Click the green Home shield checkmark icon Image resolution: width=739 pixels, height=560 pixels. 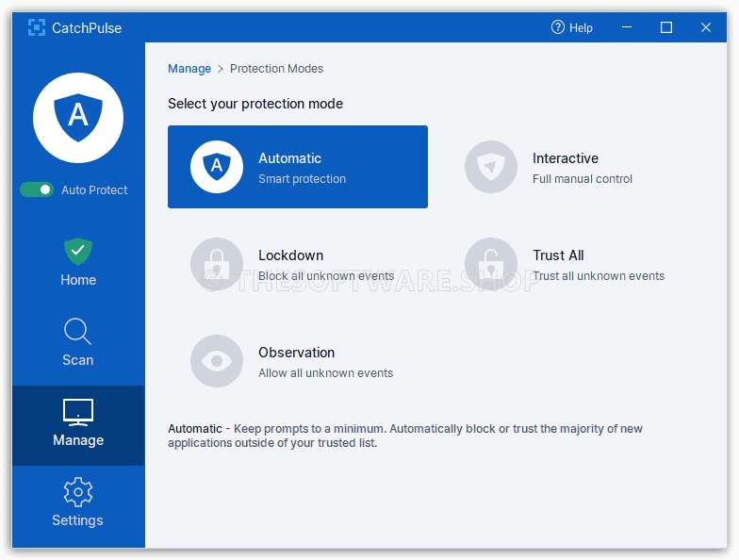click(78, 252)
